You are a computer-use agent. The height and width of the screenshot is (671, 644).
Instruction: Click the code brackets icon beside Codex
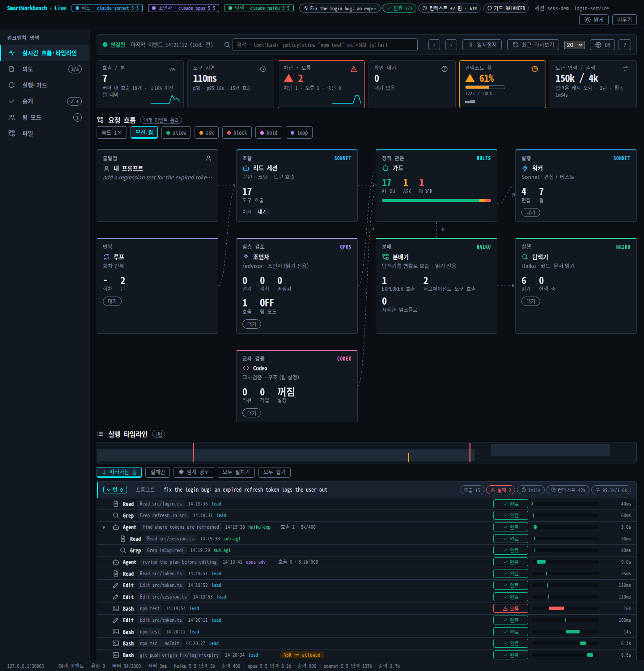point(246,368)
